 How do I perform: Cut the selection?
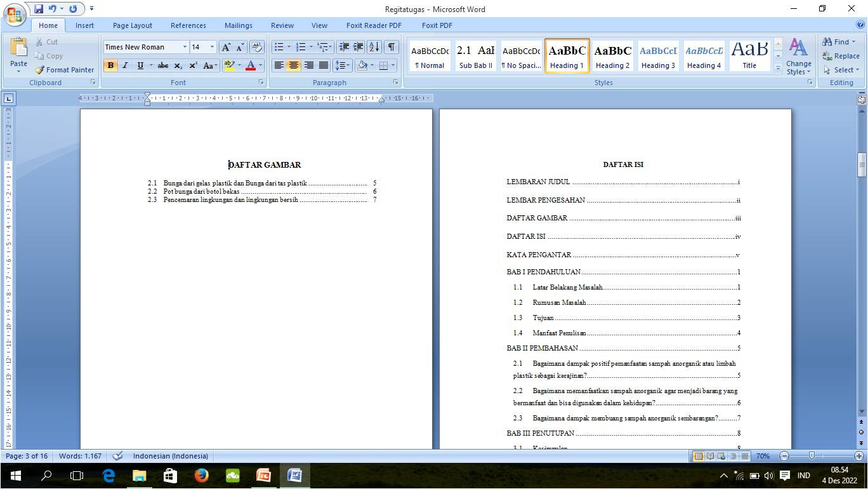coord(47,42)
